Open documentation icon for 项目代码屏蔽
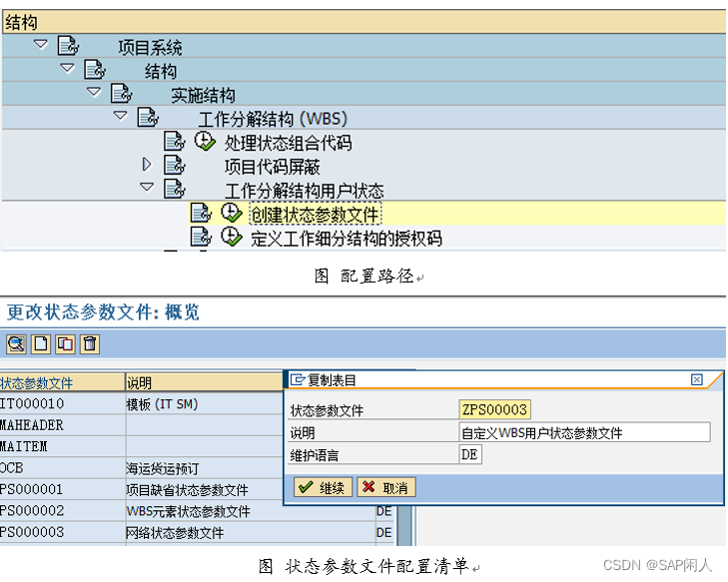The image size is (728, 582). tap(175, 165)
